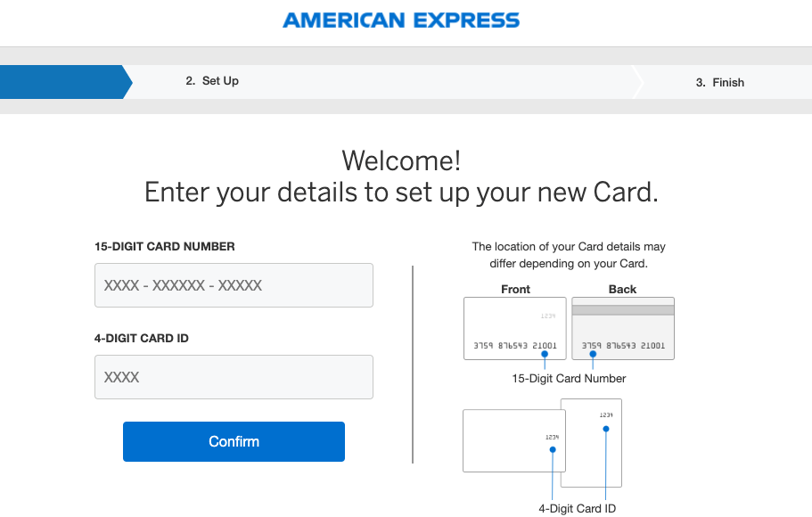Click the American Express logo

pyautogui.click(x=401, y=19)
